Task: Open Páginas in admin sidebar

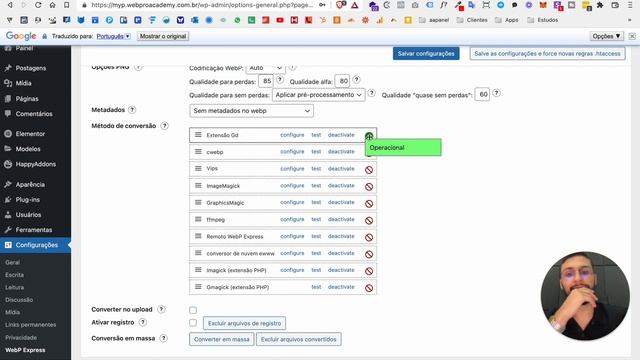Action: tap(27, 99)
